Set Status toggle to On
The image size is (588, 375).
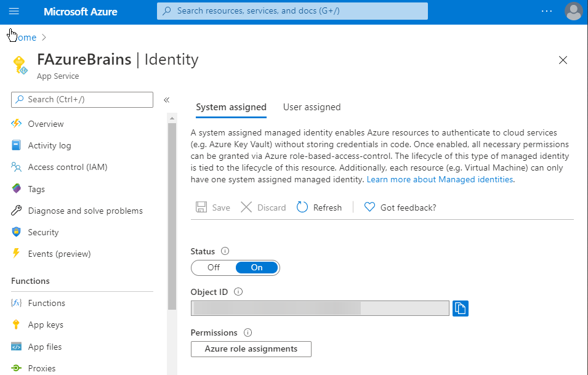[257, 268]
